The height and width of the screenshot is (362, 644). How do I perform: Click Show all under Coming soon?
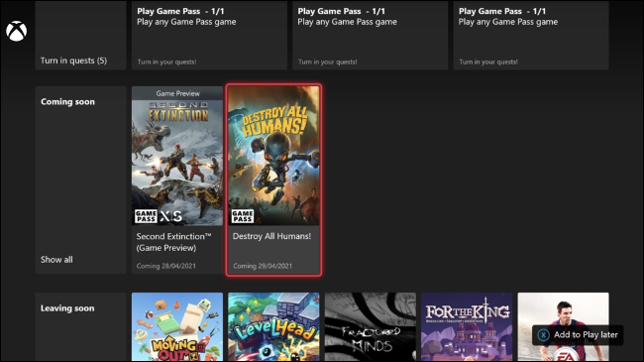click(56, 260)
